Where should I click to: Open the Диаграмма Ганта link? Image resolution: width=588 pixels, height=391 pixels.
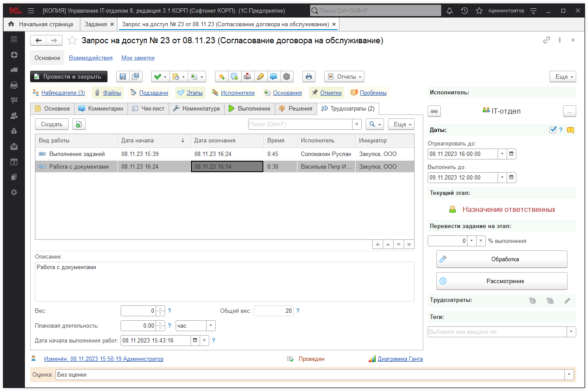[x=400, y=359]
